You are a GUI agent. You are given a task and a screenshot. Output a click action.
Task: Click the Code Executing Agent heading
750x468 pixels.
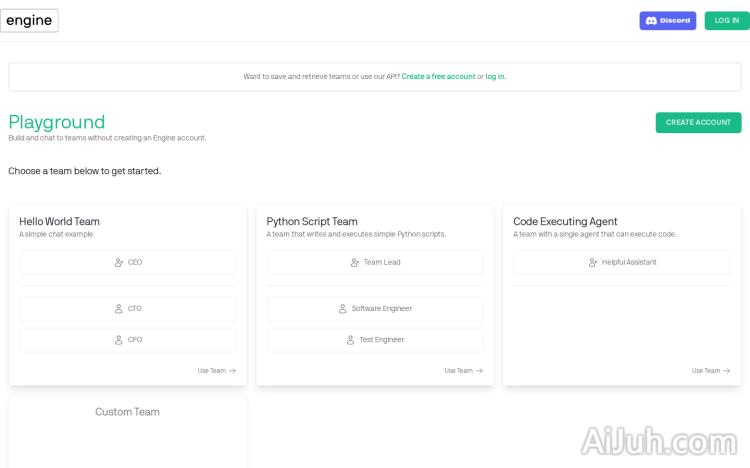click(565, 221)
